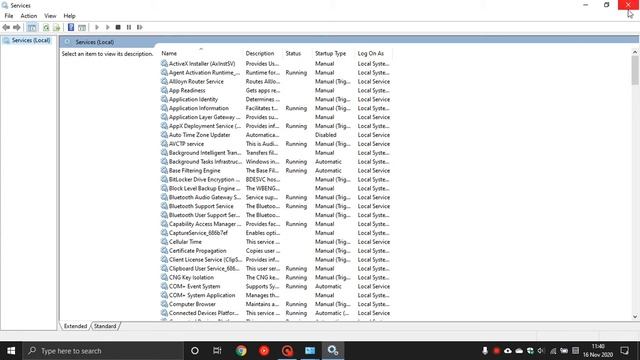
Task: Switch to the Extended tab
Action: pyautogui.click(x=75, y=326)
